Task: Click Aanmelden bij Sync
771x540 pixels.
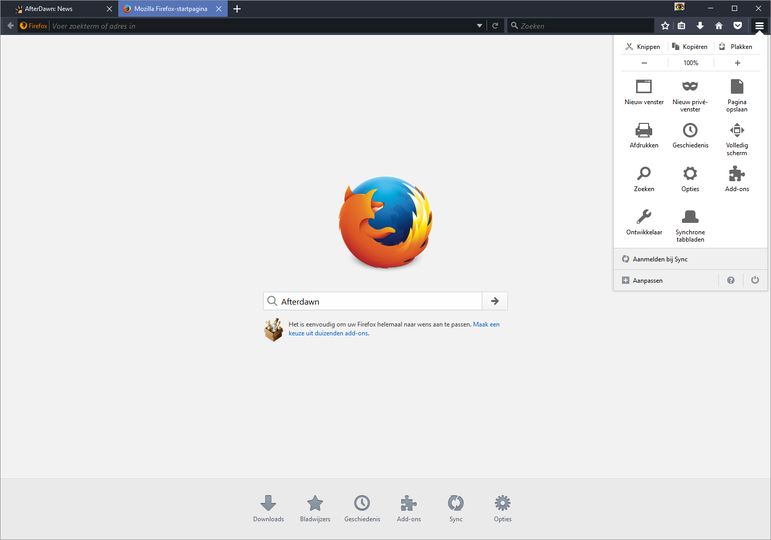Action: click(x=690, y=259)
